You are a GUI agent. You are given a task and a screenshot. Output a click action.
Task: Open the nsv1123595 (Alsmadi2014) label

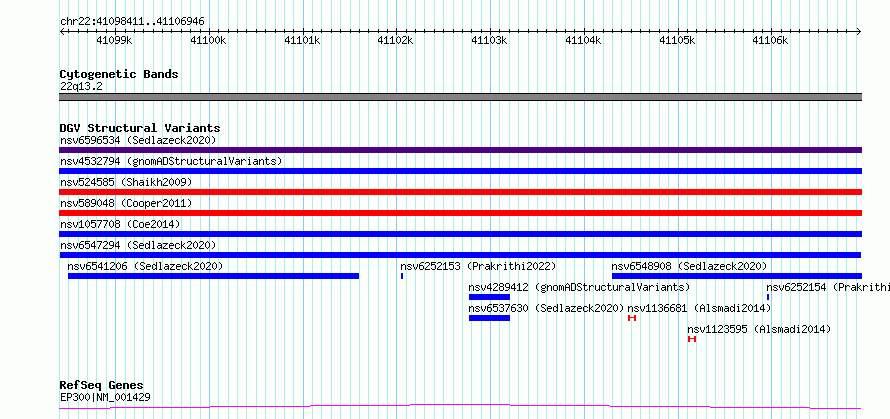pyautogui.click(x=759, y=329)
